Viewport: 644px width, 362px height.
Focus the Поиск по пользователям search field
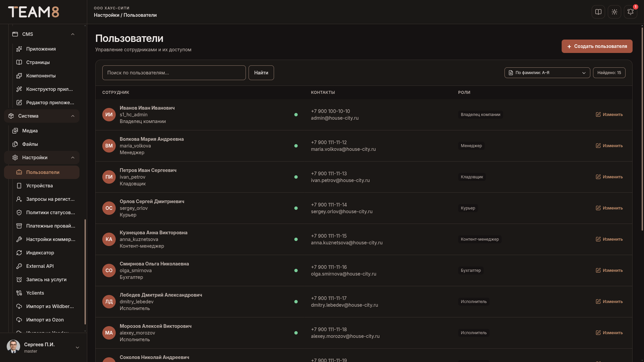174,72
